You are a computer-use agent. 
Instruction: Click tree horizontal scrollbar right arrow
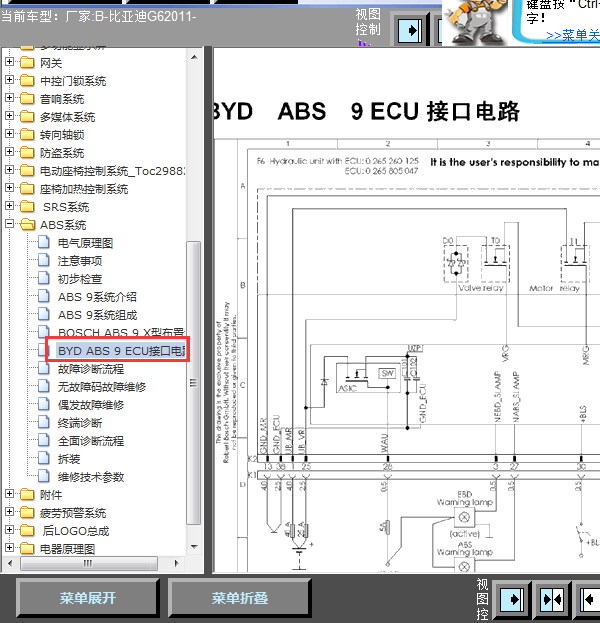pyautogui.click(x=177, y=563)
